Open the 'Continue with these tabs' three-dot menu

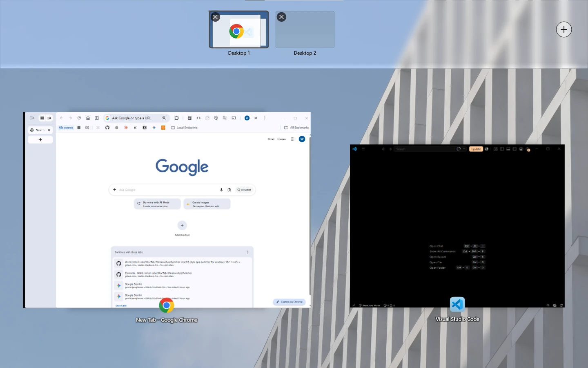click(x=248, y=252)
